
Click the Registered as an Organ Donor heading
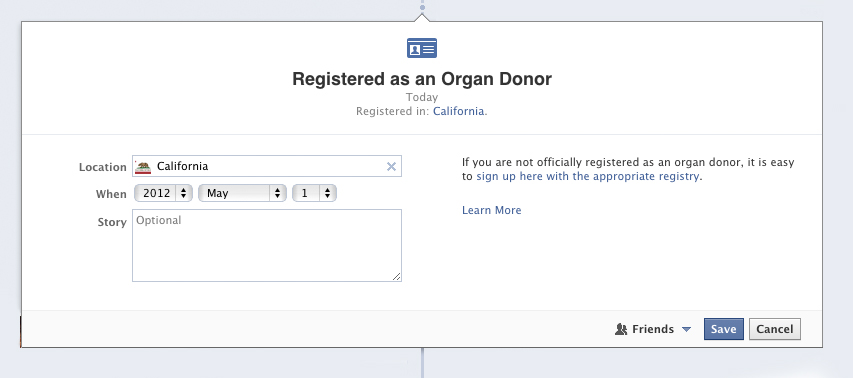pos(422,79)
